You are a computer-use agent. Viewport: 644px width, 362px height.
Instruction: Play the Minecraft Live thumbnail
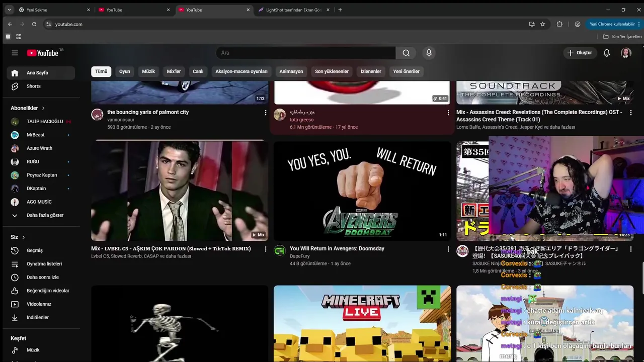point(362,324)
